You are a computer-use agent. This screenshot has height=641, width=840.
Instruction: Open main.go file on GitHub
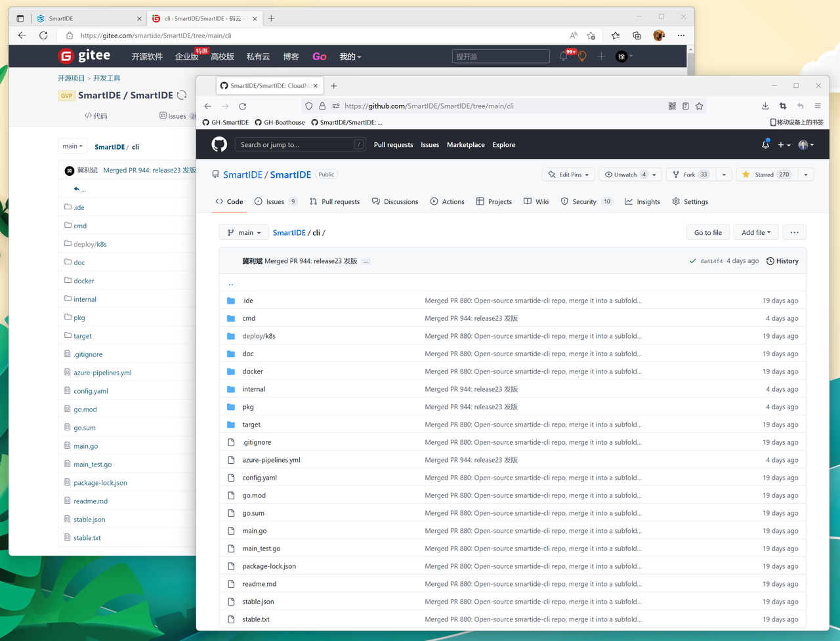click(255, 531)
